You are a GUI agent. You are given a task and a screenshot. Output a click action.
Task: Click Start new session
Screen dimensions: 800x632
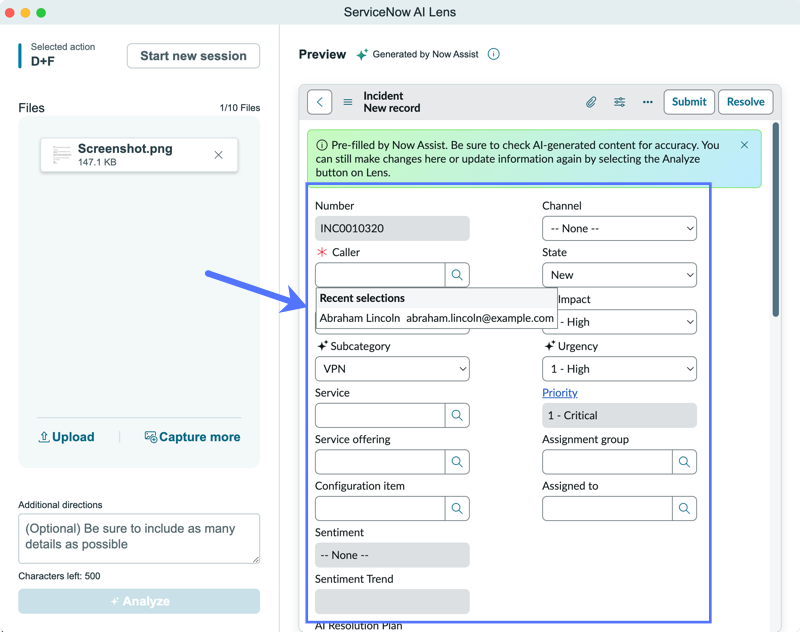pyautogui.click(x=193, y=56)
